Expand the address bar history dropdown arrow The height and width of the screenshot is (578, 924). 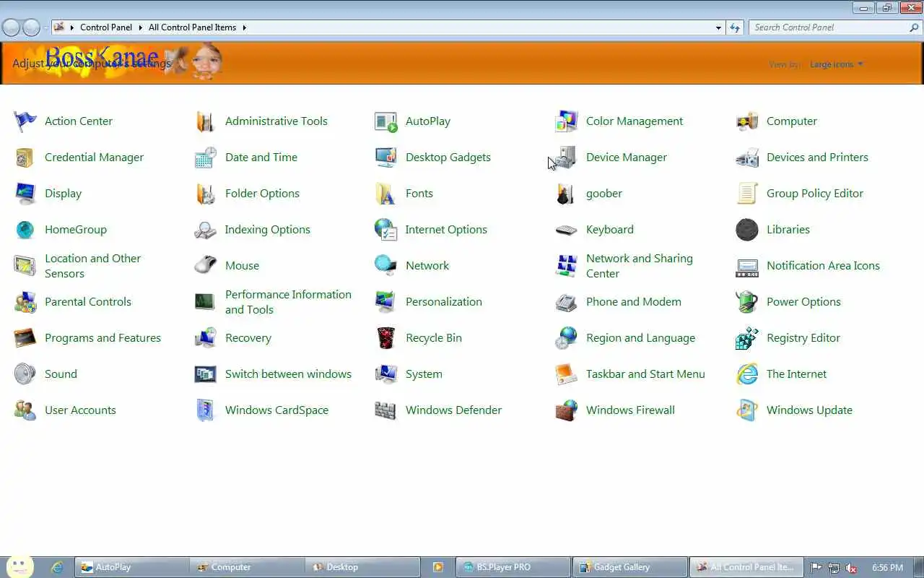coord(718,27)
